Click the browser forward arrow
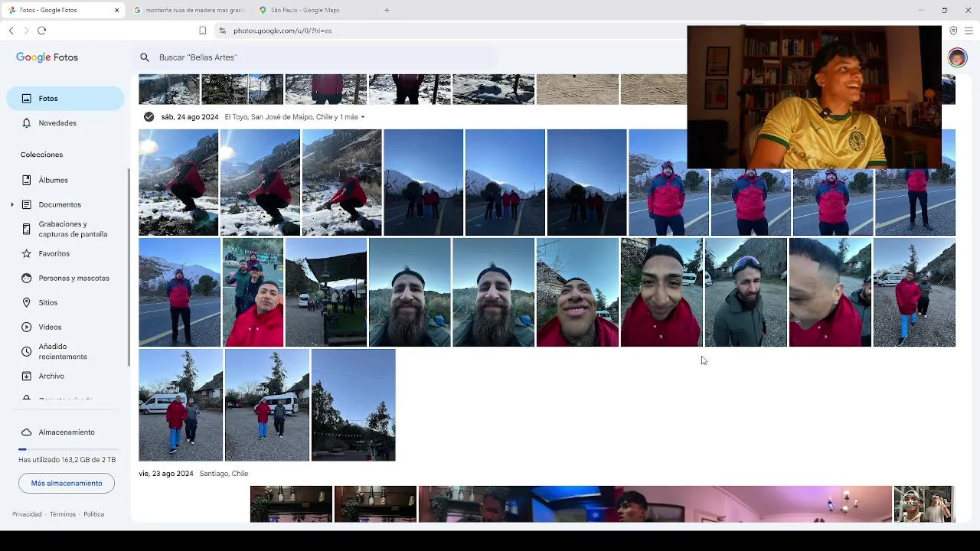 [26, 31]
